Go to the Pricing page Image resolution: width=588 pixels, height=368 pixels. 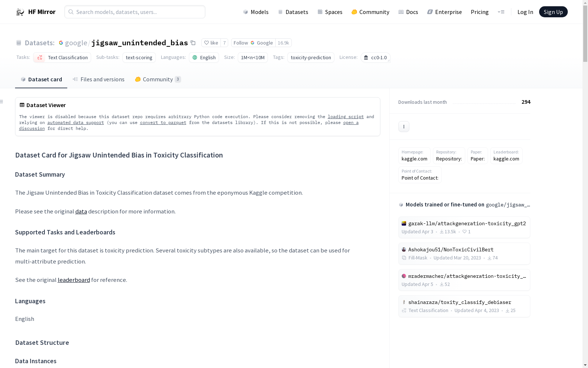(480, 12)
